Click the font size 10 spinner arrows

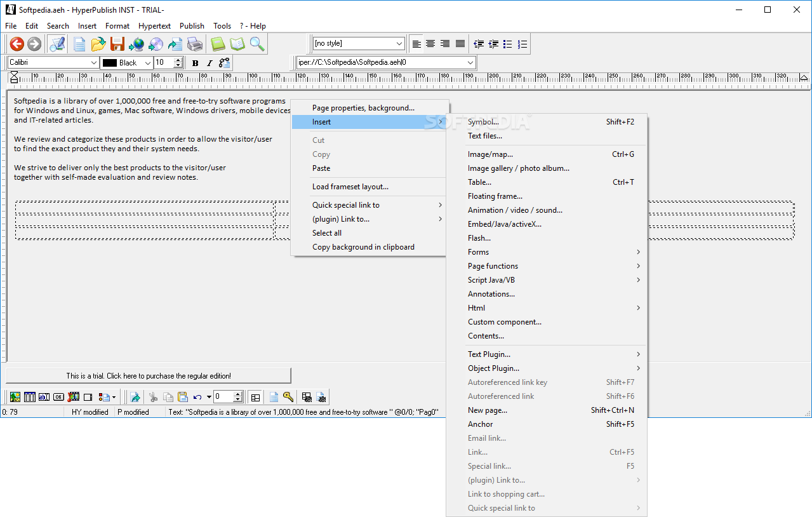[x=178, y=63]
